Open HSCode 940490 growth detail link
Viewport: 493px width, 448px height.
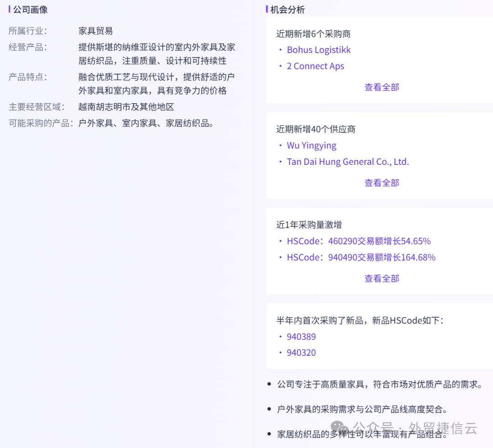(361, 257)
